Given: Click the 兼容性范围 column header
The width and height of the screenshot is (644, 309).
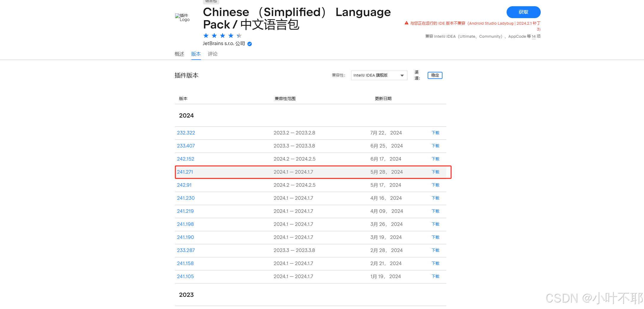Looking at the screenshot, I should [285, 99].
